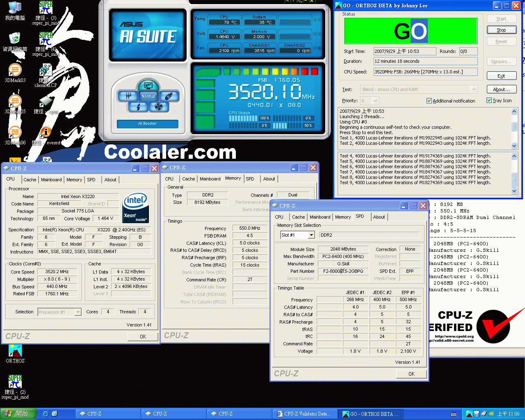Screen dimensions: 525x420
Task: Click the Start Time field in ORTHOS
Action: [404, 51]
